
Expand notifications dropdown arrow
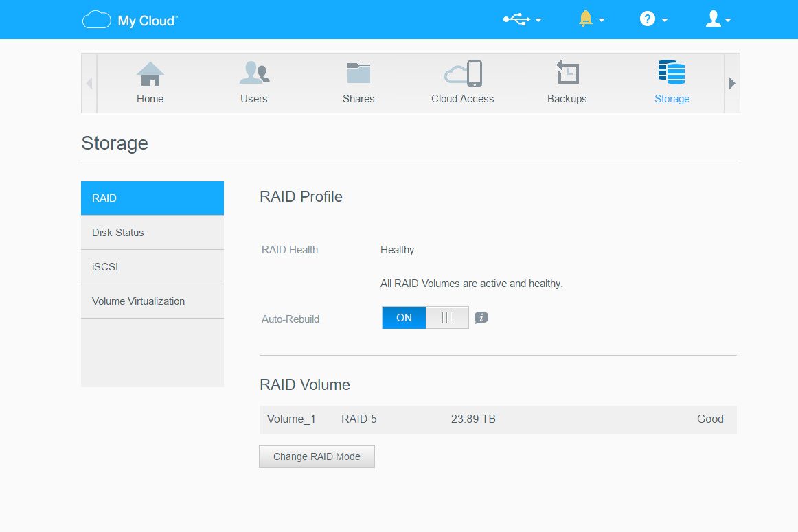(602, 21)
